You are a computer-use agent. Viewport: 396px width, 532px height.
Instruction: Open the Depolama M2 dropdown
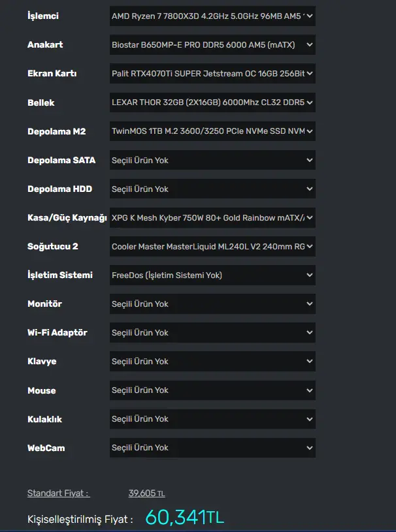(212, 131)
